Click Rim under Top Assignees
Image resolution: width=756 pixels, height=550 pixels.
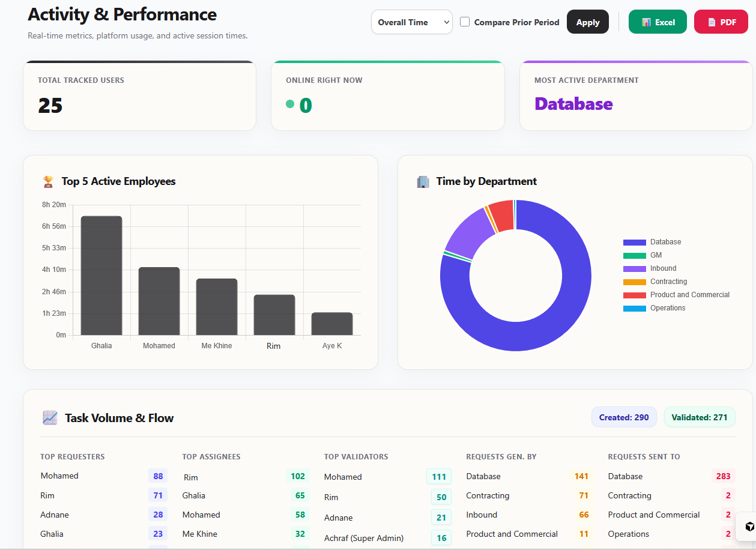click(x=191, y=477)
